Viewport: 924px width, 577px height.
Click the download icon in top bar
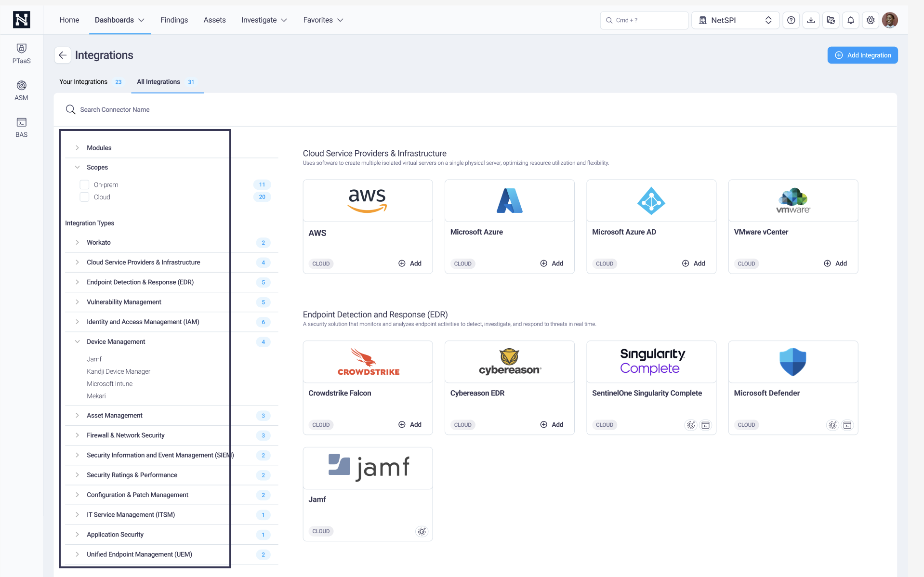tap(811, 20)
